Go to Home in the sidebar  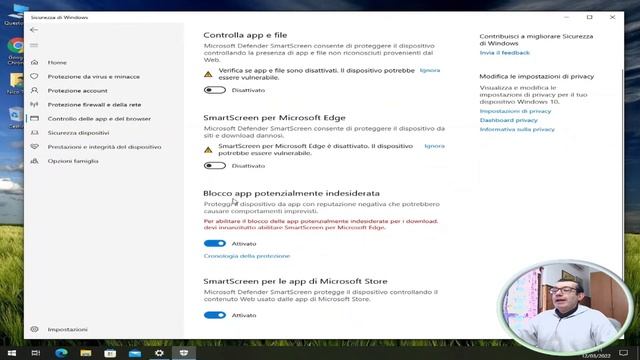point(57,62)
